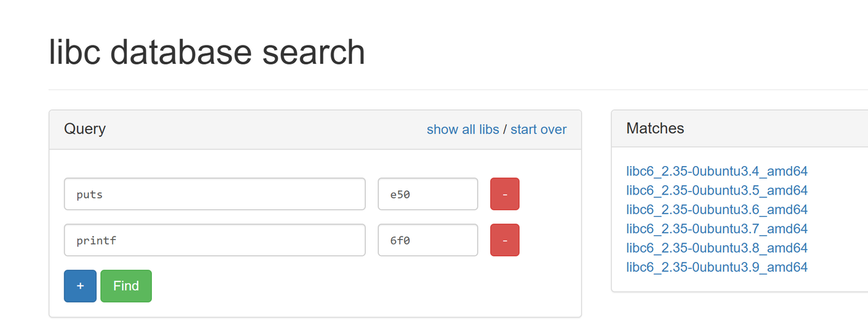Remove the printf query row
The image size is (868, 324).
(505, 241)
